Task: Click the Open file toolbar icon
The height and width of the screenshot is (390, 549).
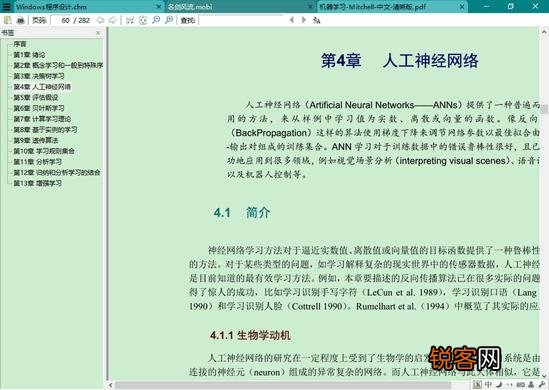Action: coord(7,20)
